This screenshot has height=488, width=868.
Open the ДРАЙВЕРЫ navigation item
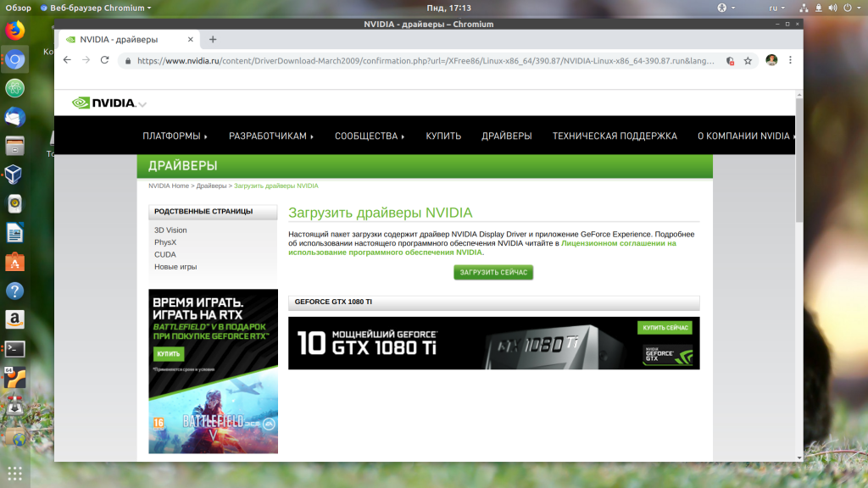click(x=507, y=136)
